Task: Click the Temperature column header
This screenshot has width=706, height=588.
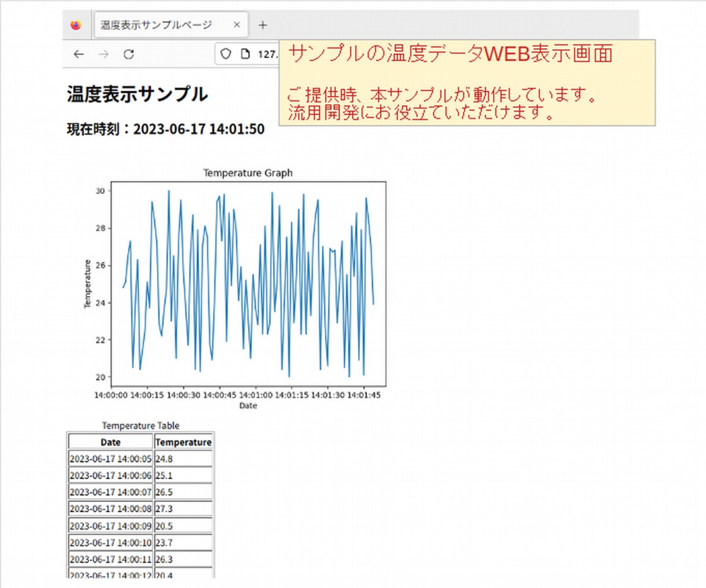Action: [x=183, y=442]
